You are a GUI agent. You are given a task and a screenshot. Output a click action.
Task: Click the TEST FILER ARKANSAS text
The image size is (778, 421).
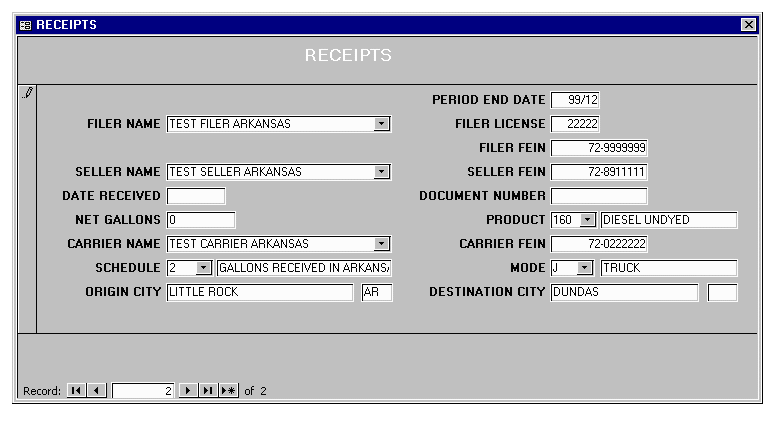pyautogui.click(x=230, y=124)
